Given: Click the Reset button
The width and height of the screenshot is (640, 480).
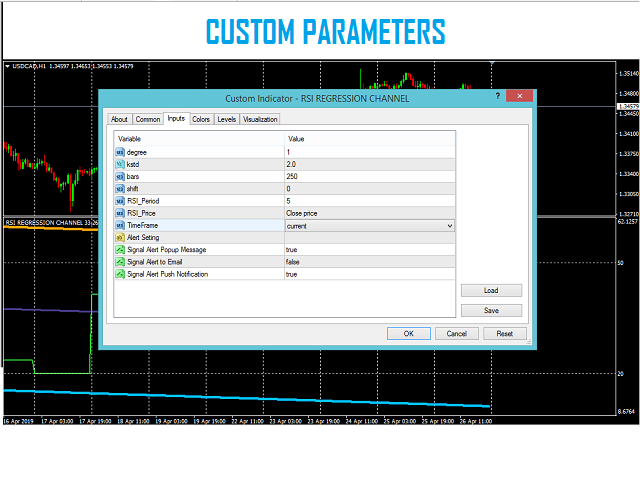Looking at the screenshot, I should point(504,334).
